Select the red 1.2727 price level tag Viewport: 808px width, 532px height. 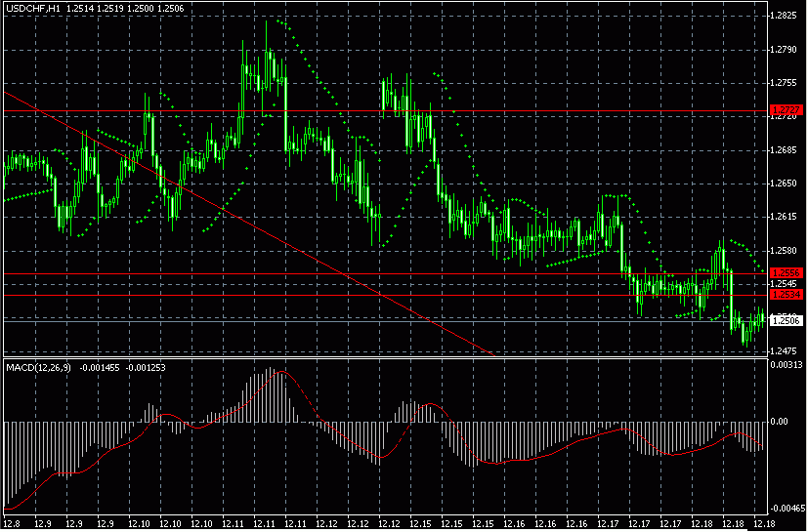pos(787,110)
